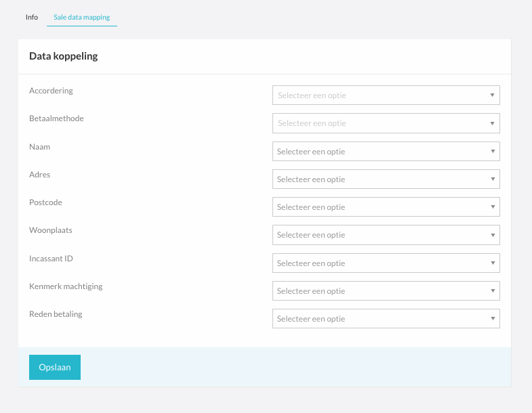This screenshot has height=413, width=532.
Task: Open the Naam dropdown
Action: pos(386,151)
